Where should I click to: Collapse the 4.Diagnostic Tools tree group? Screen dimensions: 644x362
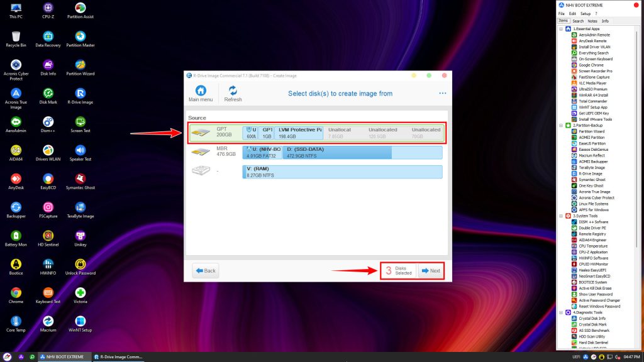[x=561, y=312]
